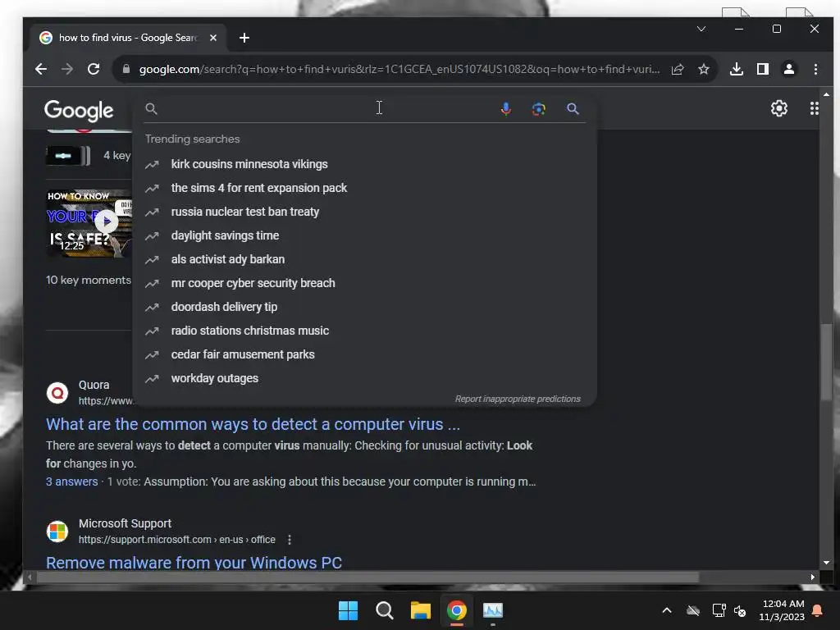Toggle the Chrome side panel
The image size is (840, 630).
pos(763,69)
